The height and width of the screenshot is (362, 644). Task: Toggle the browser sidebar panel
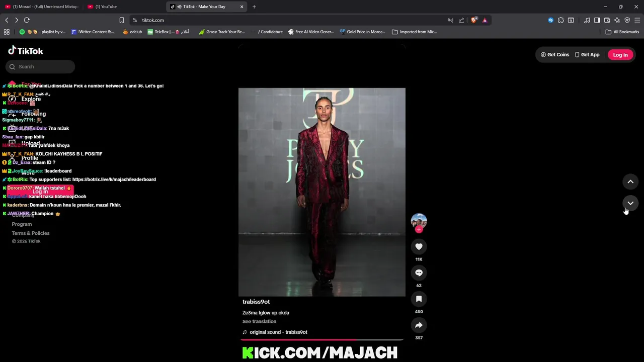point(597,20)
